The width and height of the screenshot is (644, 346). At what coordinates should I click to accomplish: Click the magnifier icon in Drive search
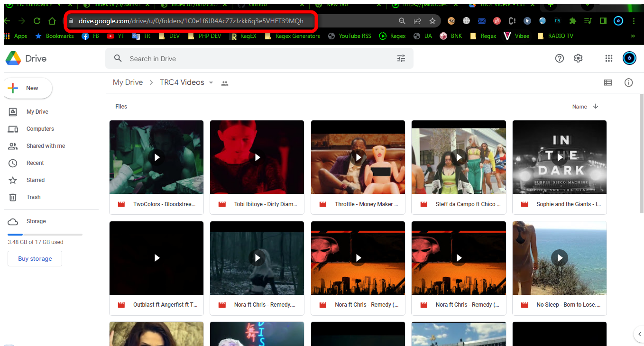(x=118, y=58)
